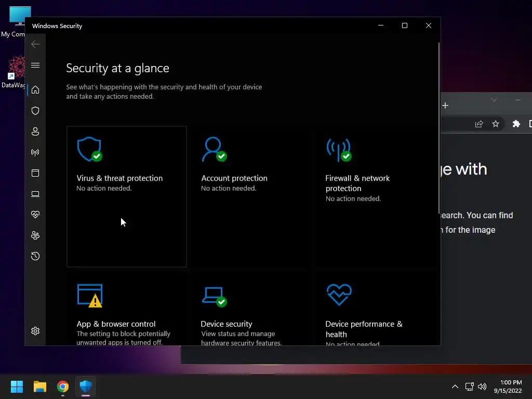The height and width of the screenshot is (399, 532).
Task: Open Device performance & health heart sidebar icon
Action: tap(35, 215)
